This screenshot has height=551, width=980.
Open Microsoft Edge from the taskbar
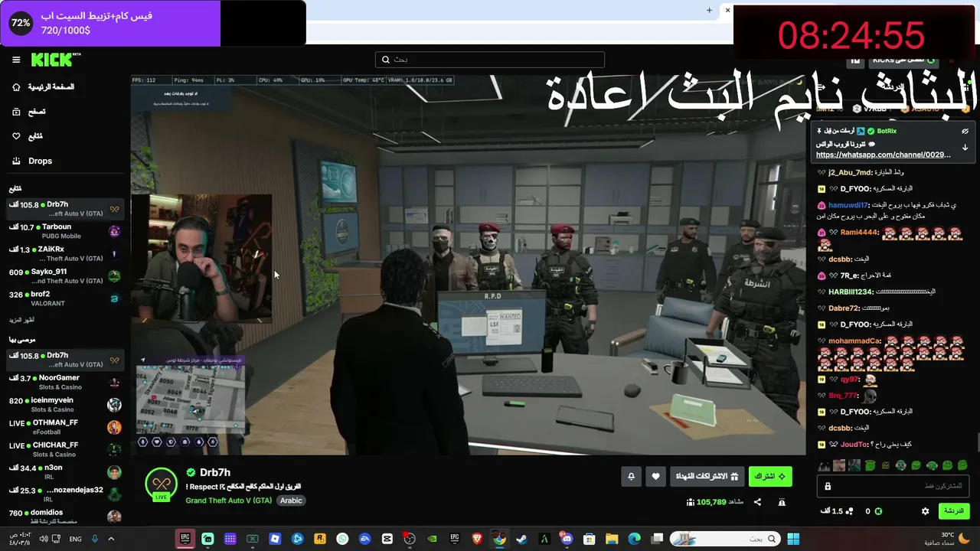pyautogui.click(x=634, y=539)
